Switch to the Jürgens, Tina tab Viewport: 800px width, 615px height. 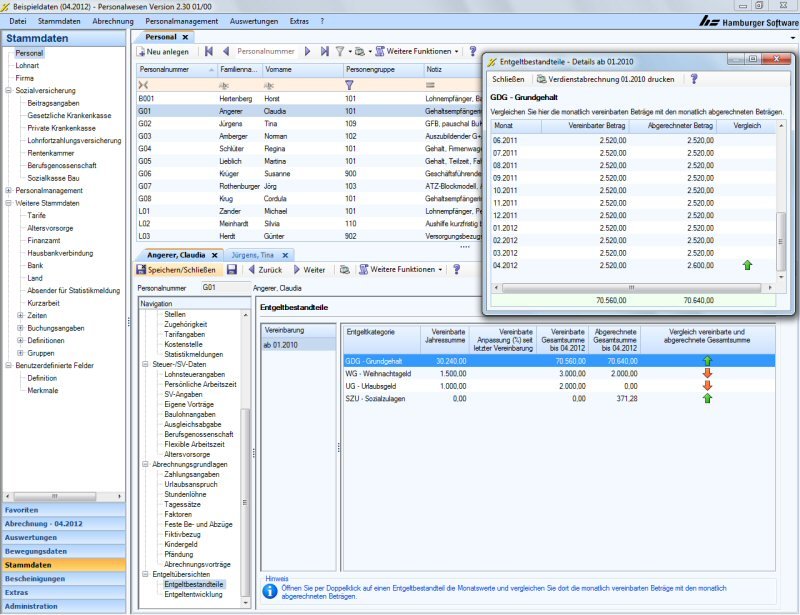tap(251, 255)
